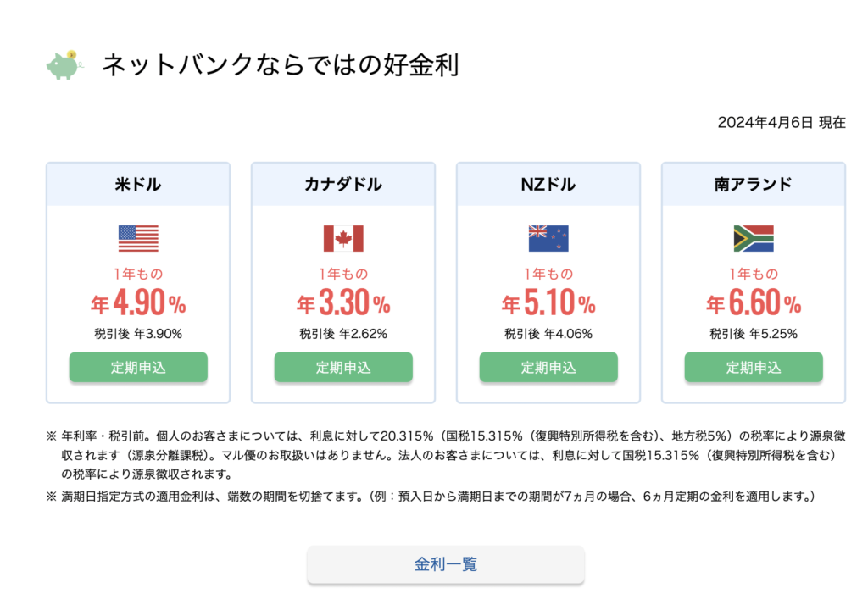
Task: Select the 米ドル card header
Action: pyautogui.click(x=138, y=185)
